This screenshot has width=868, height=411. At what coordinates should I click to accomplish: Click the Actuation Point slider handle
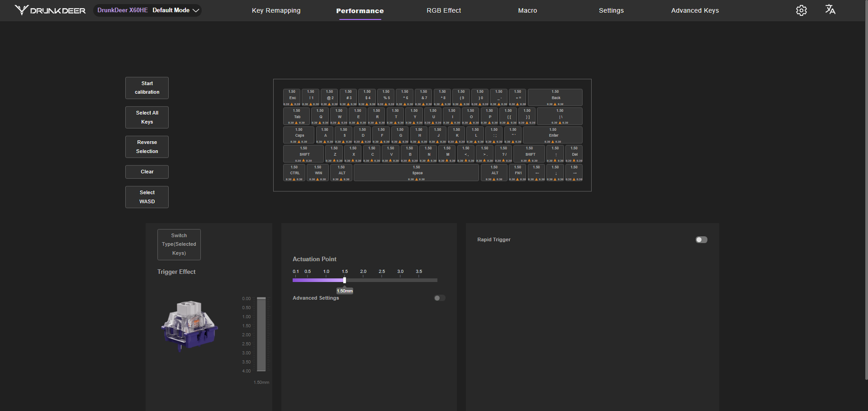tap(345, 280)
